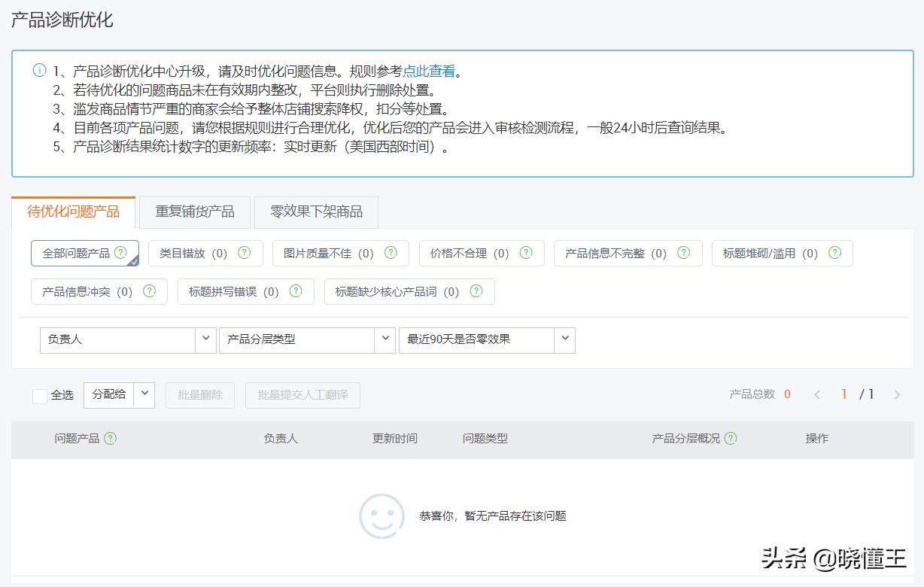This screenshot has height=587, width=924.
Task: Switch to the 重复铺货产品 tab
Action: tap(193, 212)
